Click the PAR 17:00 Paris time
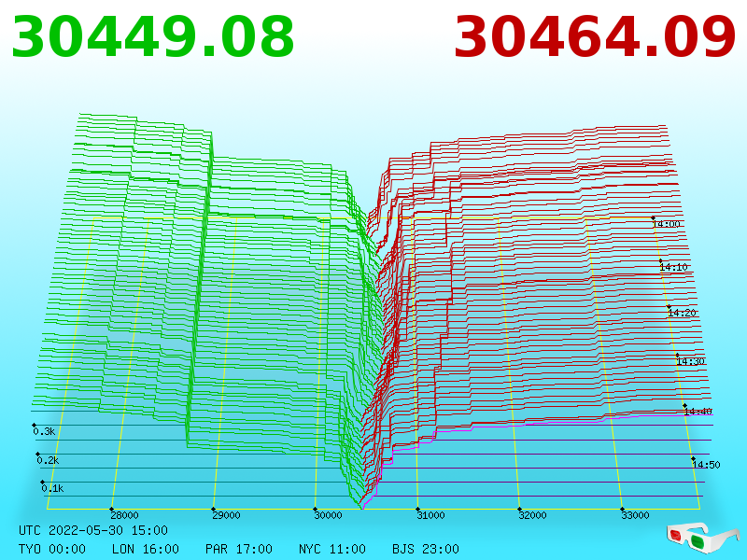Image resolution: width=747 pixels, height=560 pixels. click(x=239, y=549)
